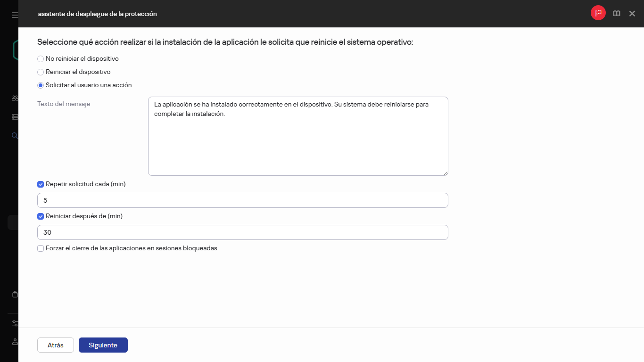Open Marketplace icon near sidebar bottom
This screenshot has width=644, height=362.
tap(14, 294)
